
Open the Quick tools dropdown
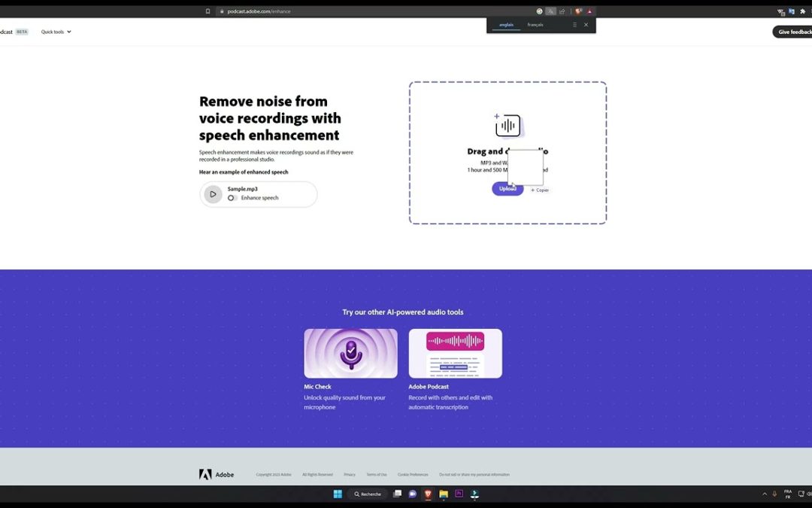(x=56, y=32)
